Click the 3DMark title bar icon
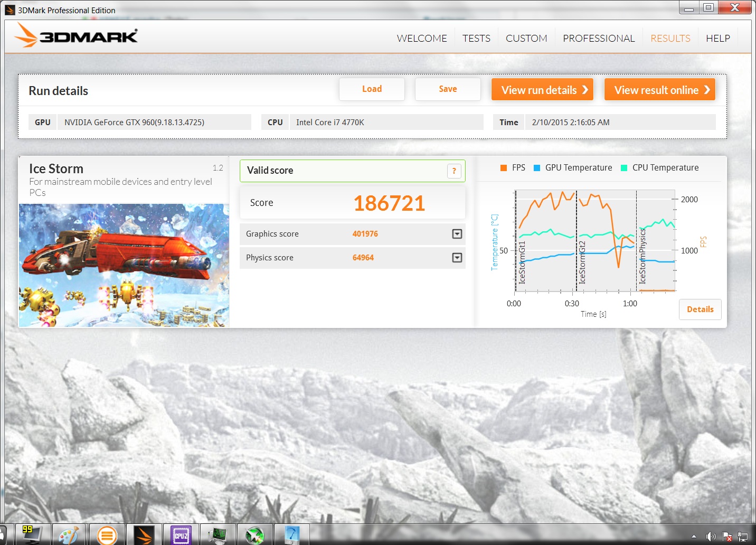 [x=10, y=10]
